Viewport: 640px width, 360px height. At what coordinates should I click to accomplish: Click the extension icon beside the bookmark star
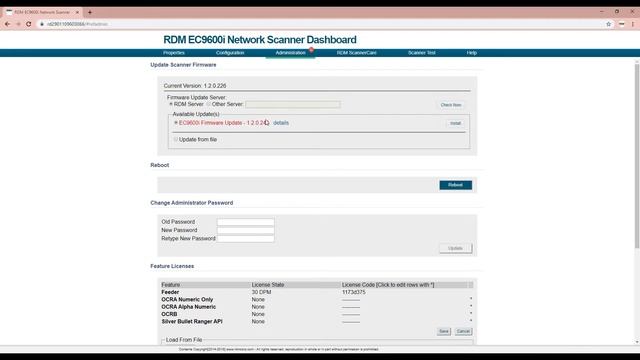621,24
